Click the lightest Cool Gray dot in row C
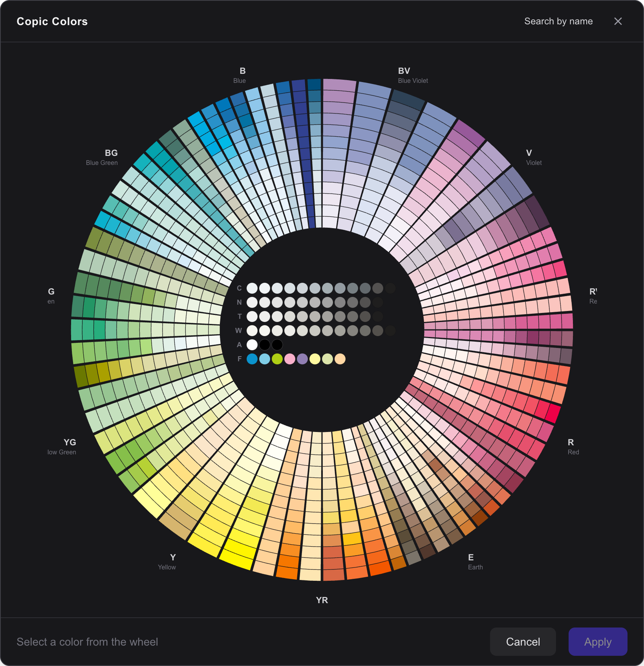 click(x=252, y=288)
